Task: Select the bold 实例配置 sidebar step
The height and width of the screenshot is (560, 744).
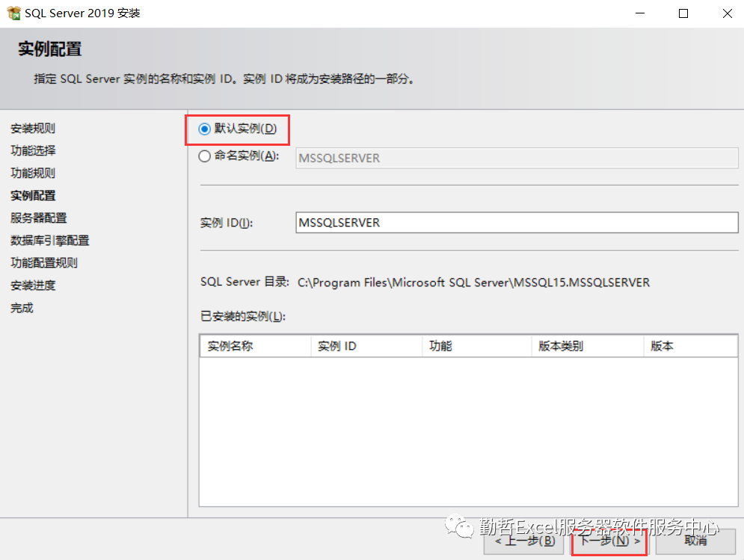Action: click(x=33, y=196)
